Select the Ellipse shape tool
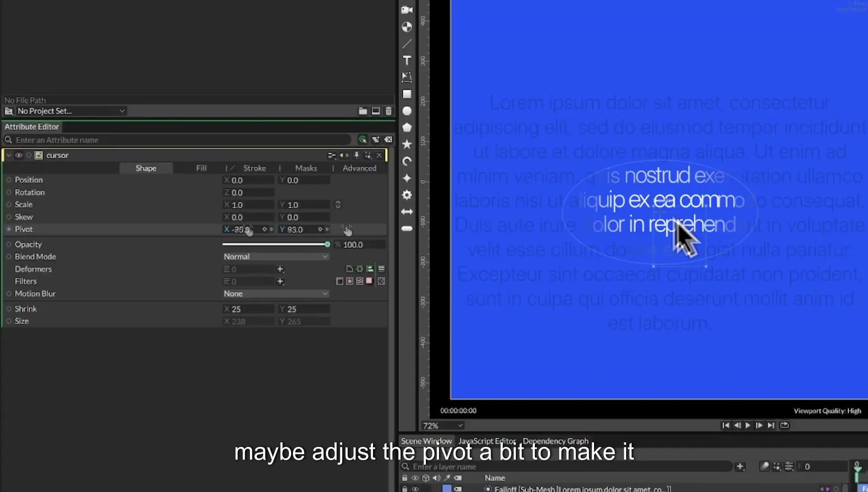The image size is (868, 492). coord(407,111)
